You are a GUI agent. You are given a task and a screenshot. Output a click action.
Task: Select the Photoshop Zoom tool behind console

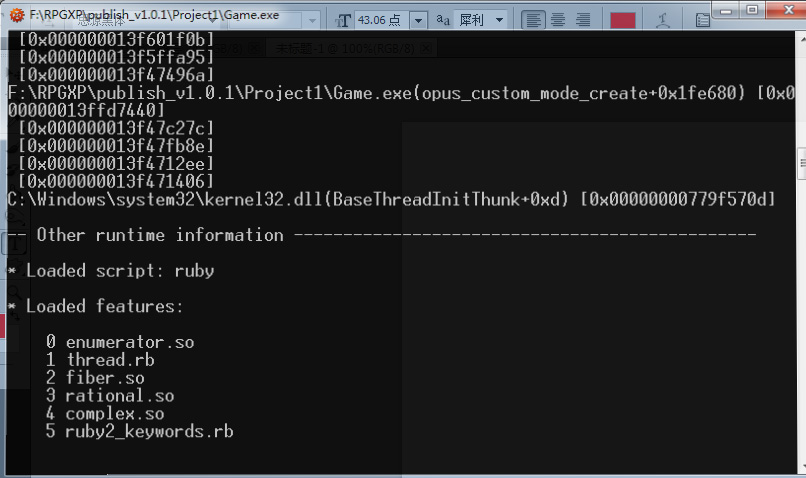click(14, 293)
